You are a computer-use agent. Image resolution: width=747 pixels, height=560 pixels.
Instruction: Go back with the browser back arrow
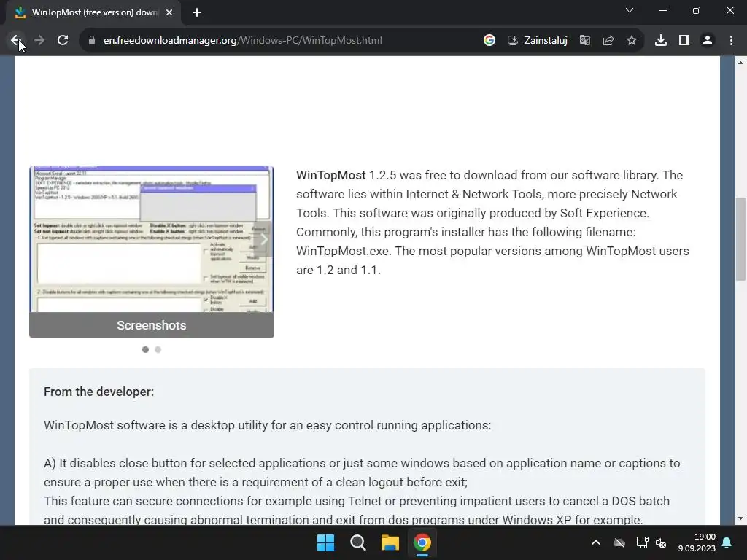click(16, 41)
